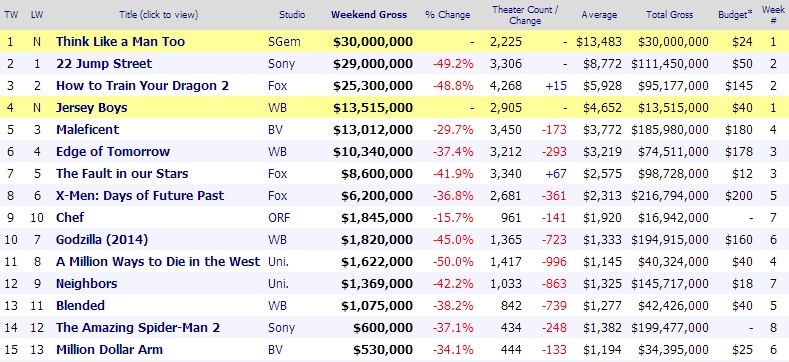Open The Amazing Spider-Man 2 page

(x=138, y=328)
